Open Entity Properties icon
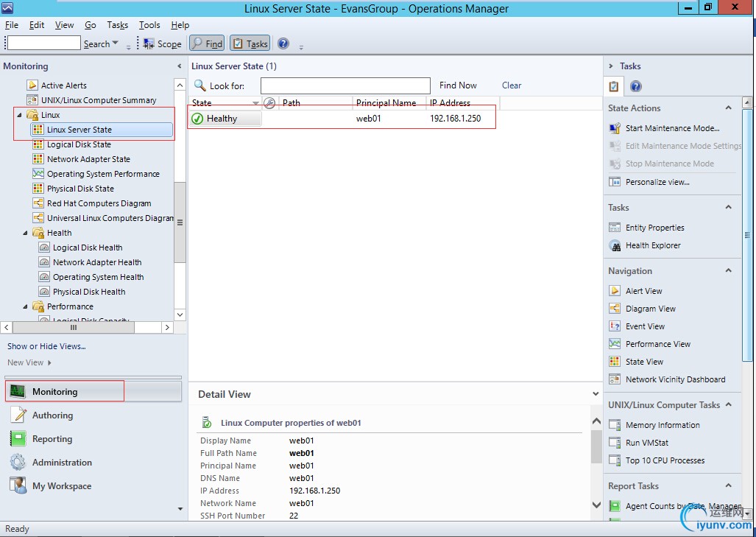This screenshot has width=756, height=537. (615, 228)
